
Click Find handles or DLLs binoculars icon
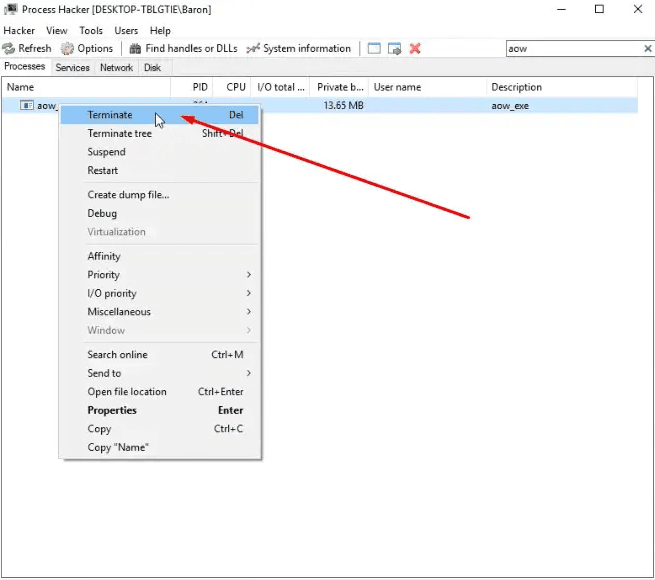point(135,49)
